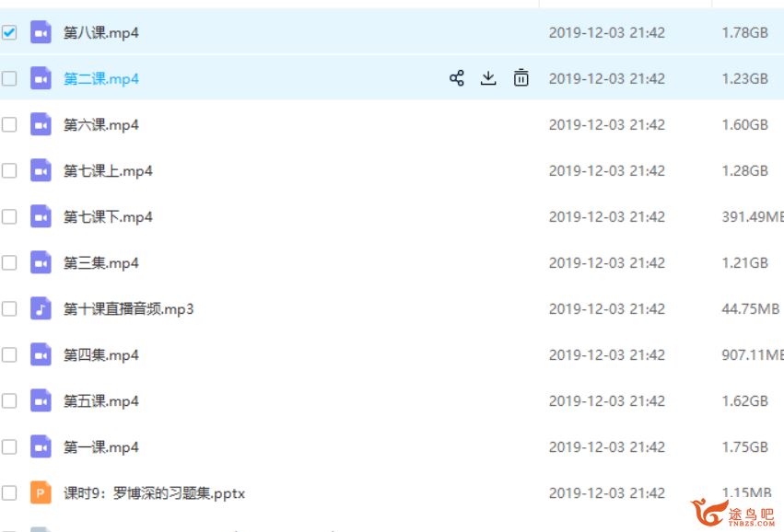Viewport: 784px width, 532px height.
Task: Open the file 第七课下.mp4
Action: pyautogui.click(x=108, y=217)
